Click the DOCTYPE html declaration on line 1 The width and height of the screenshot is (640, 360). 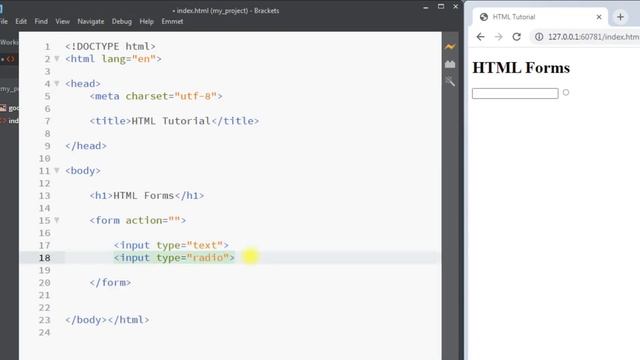[x=110, y=47]
